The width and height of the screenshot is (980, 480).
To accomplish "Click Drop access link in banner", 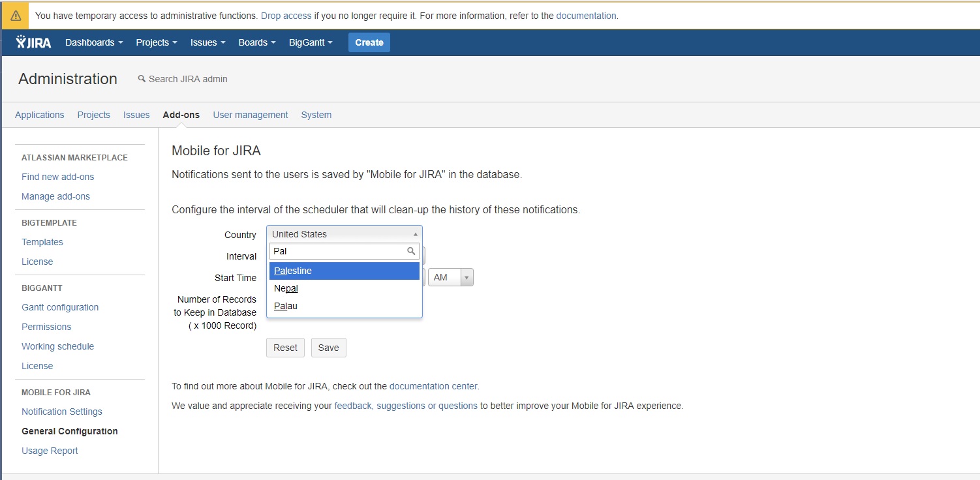I will pos(286,16).
